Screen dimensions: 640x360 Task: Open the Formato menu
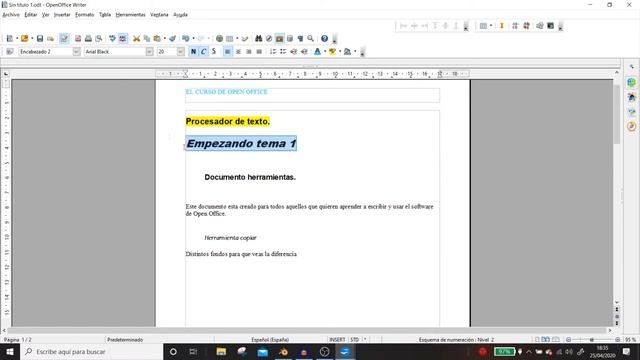(x=84, y=15)
